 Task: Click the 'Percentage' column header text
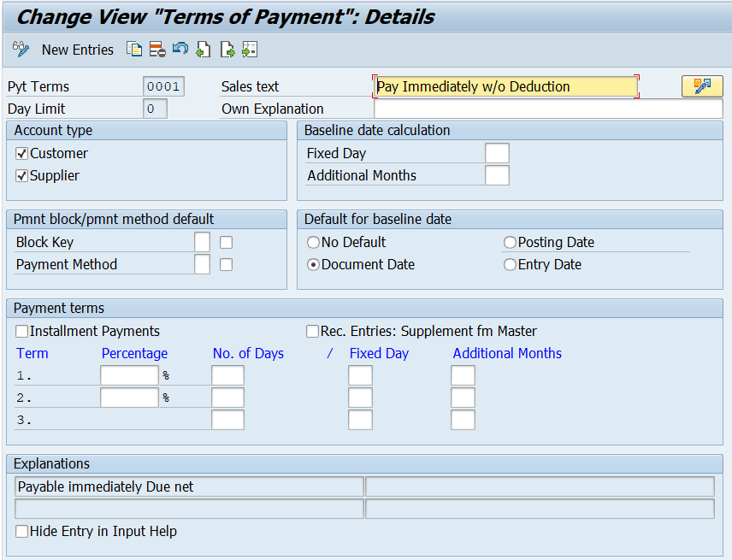(134, 353)
